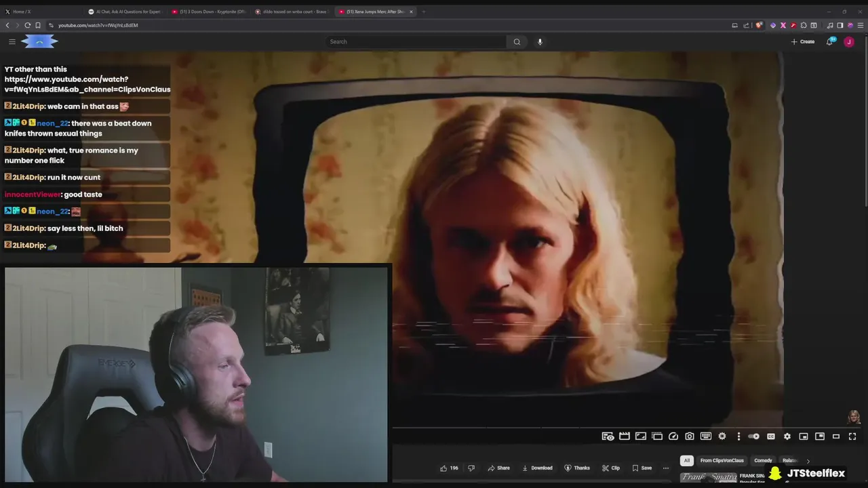The image size is (868, 488).
Task: Open the player settings gear icon
Action: pos(787,436)
